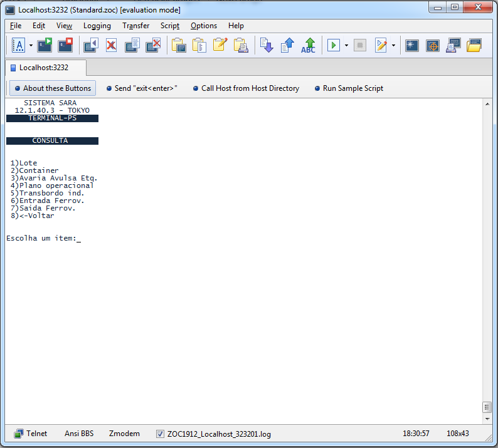Open the Script menu
Image resolution: width=498 pixels, height=448 pixels.
tap(169, 26)
